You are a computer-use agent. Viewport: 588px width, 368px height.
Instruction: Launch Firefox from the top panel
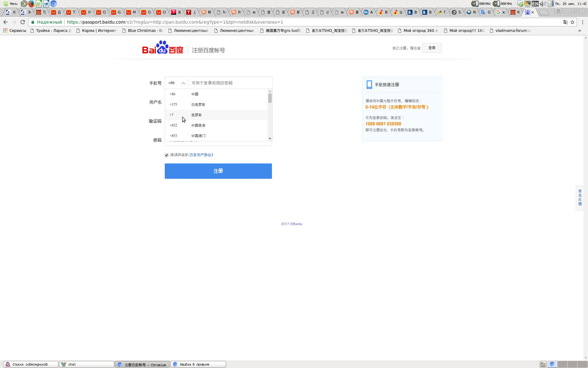pyautogui.click(x=31, y=4)
